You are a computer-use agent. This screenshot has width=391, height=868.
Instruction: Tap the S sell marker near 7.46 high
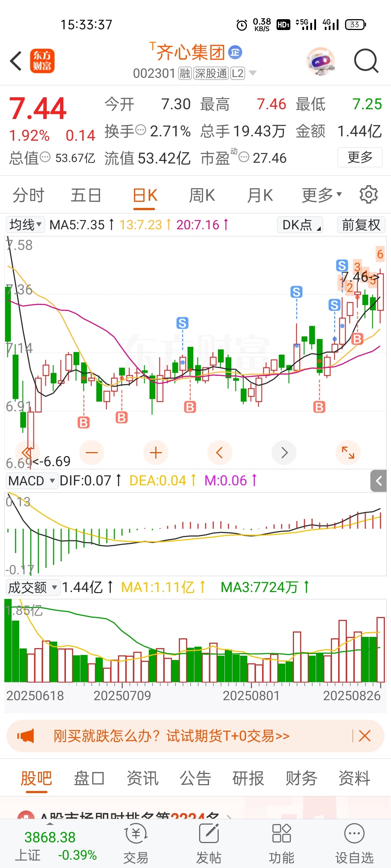pyautogui.click(x=342, y=265)
